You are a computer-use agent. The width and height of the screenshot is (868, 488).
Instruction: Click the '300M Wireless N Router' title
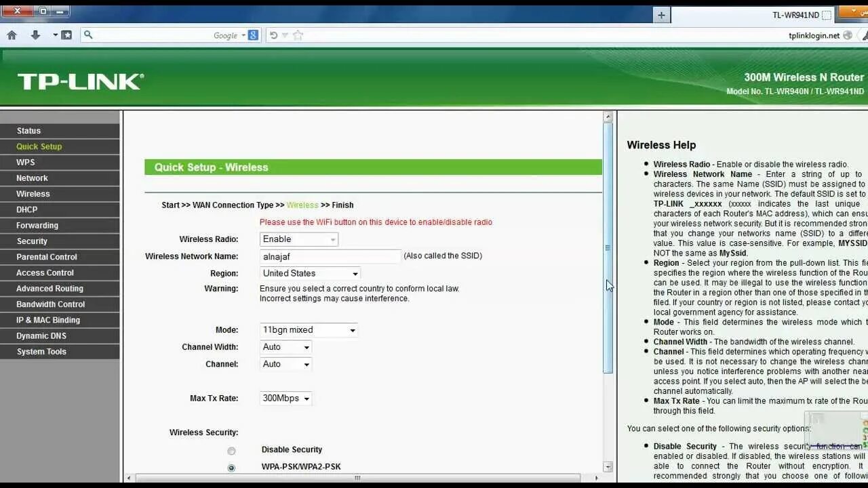click(x=804, y=77)
